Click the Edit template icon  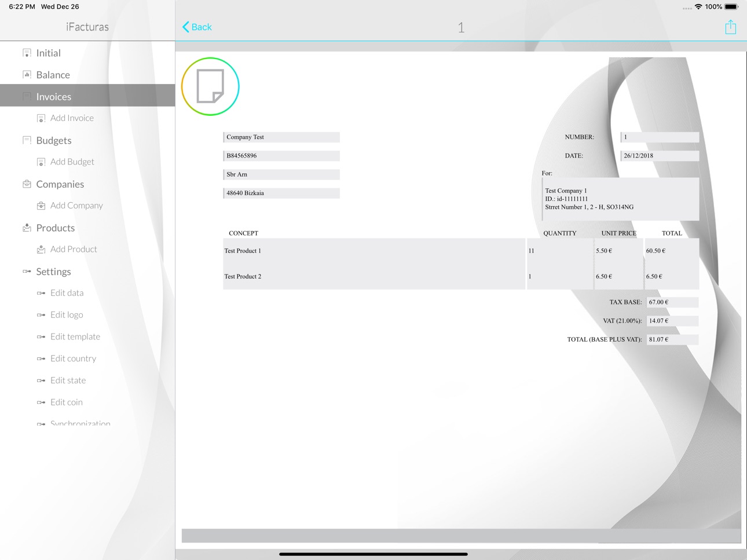click(41, 337)
